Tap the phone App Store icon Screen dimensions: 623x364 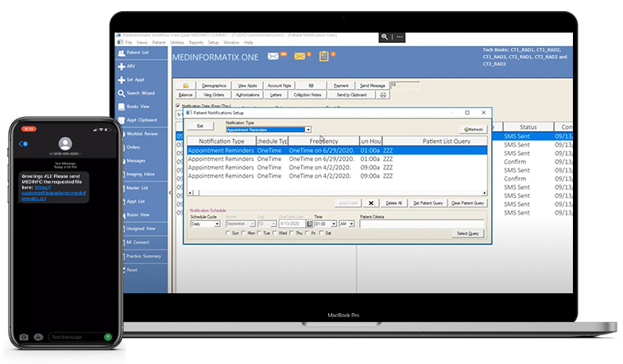click(x=38, y=337)
